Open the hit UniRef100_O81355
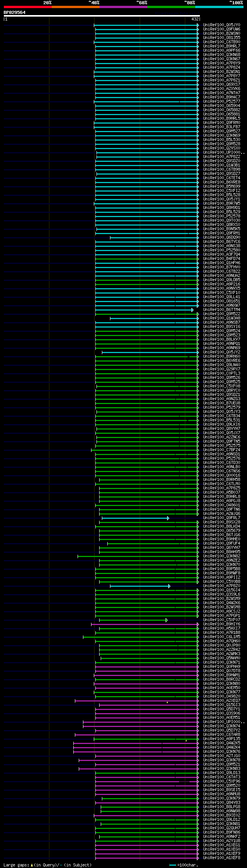The image size is (247, 868). tap(222, 37)
